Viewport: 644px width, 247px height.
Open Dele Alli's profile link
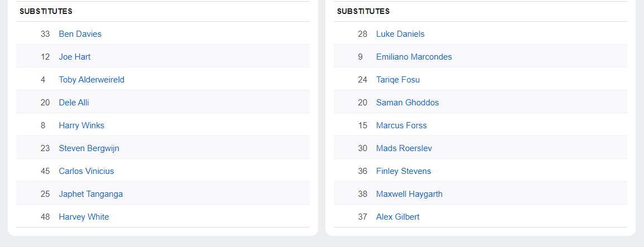coord(74,103)
